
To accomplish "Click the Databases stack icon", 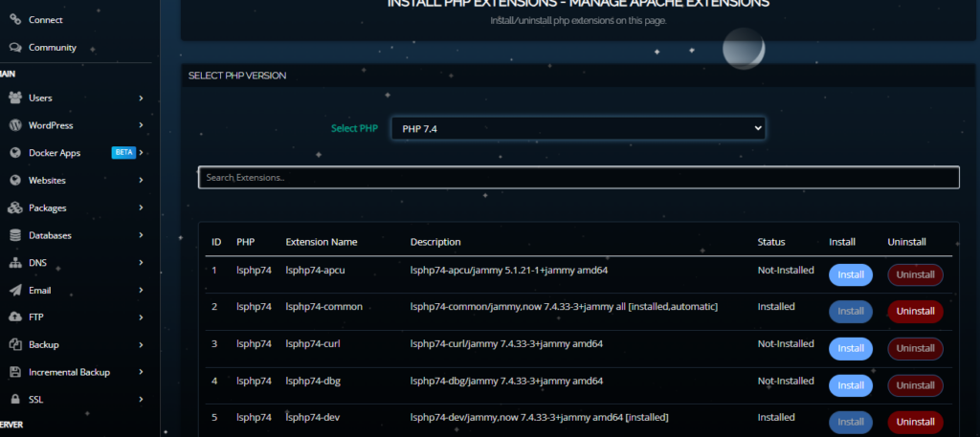I will point(15,235).
